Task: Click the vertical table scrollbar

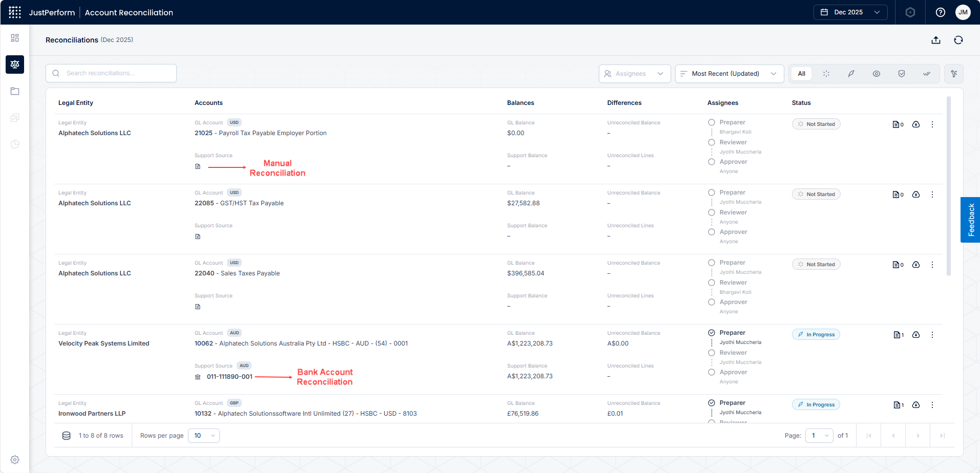Action: [949, 186]
